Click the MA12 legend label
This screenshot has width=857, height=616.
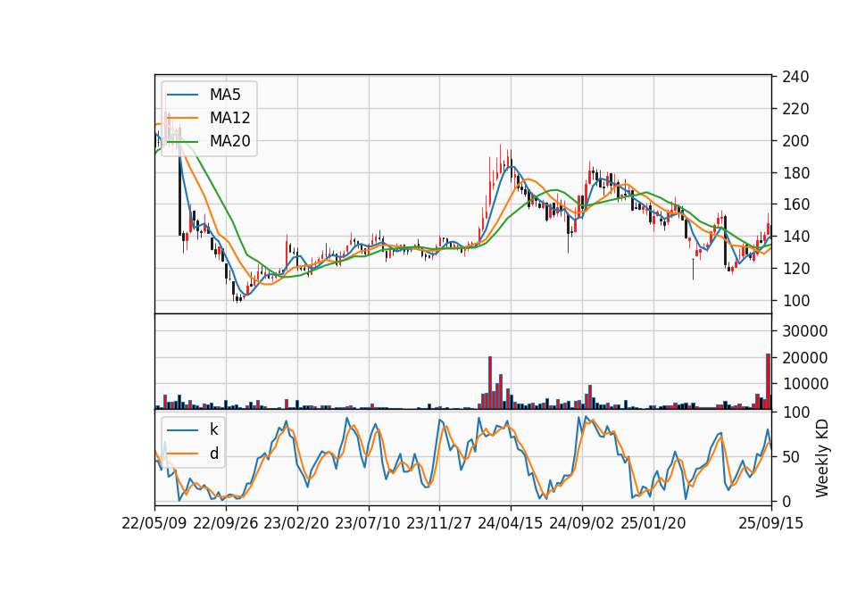229,118
